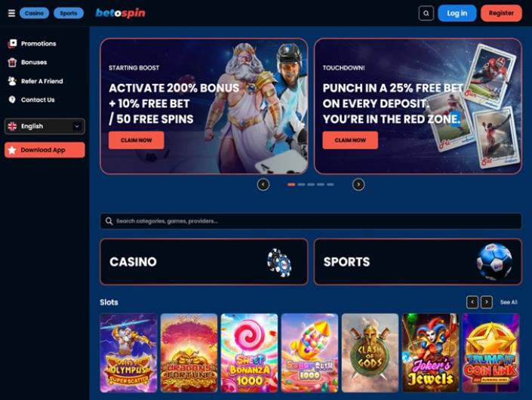This screenshot has width=532, height=400.
Task: Click the Refer A Friend icon
Action: tap(12, 81)
